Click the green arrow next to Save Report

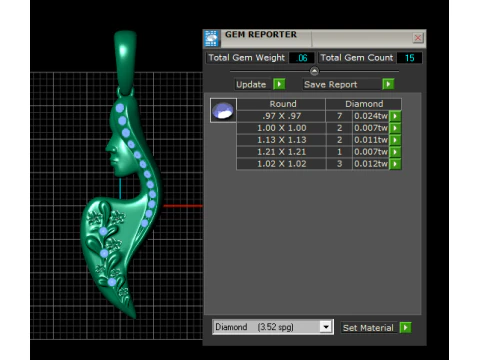[388, 84]
